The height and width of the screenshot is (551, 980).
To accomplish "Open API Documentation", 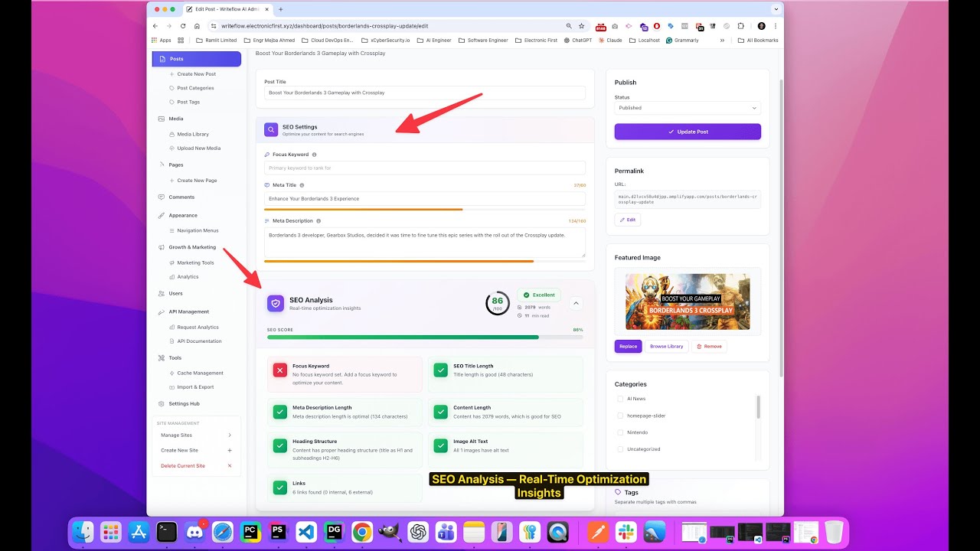I will pos(199,341).
